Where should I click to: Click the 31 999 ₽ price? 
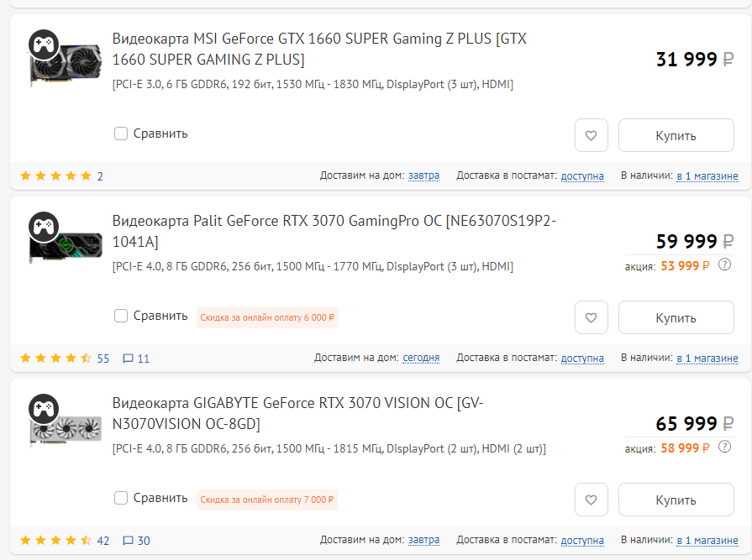[695, 60]
